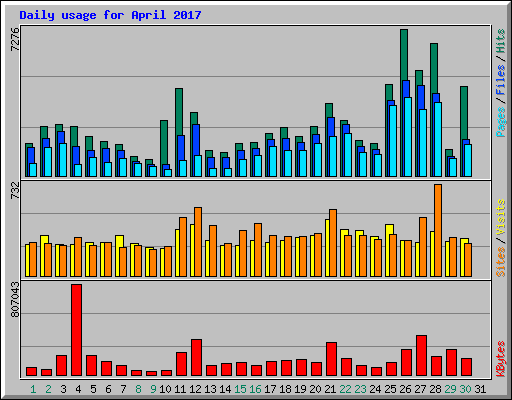Click the 7276 hits axis value

coord(15,40)
